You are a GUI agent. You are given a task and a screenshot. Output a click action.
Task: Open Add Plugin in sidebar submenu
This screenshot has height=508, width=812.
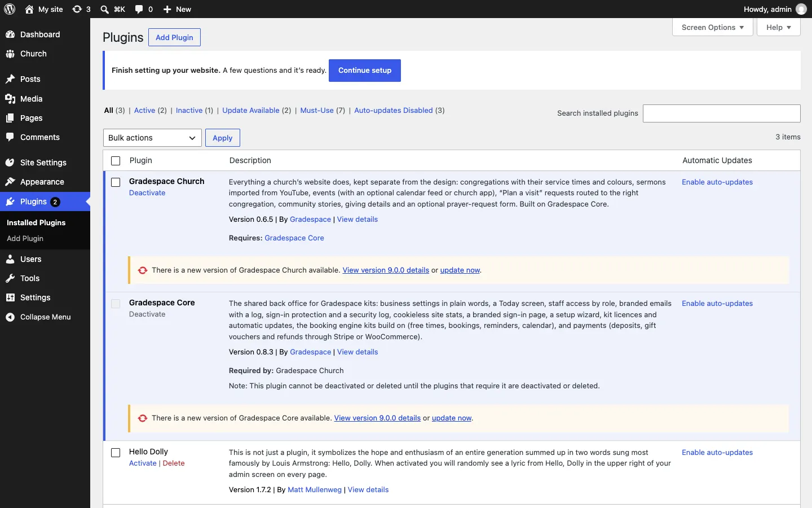click(25, 239)
